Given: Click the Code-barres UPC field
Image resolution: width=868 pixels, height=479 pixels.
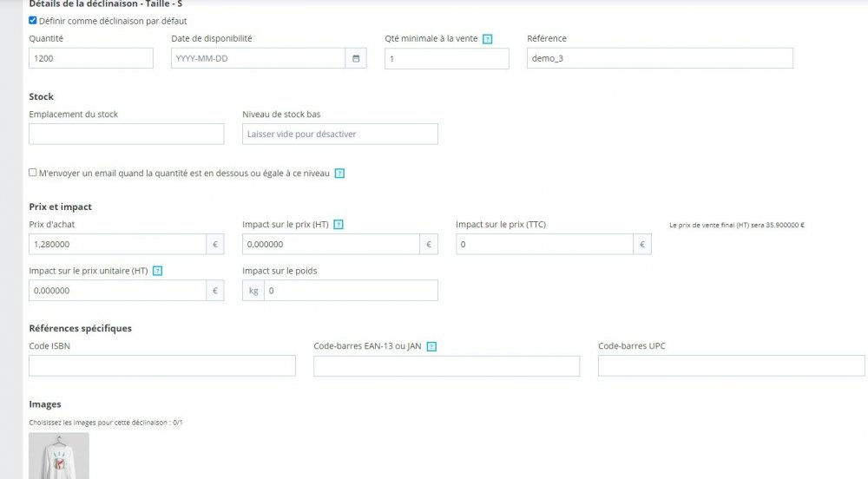Looking at the screenshot, I should (731, 366).
